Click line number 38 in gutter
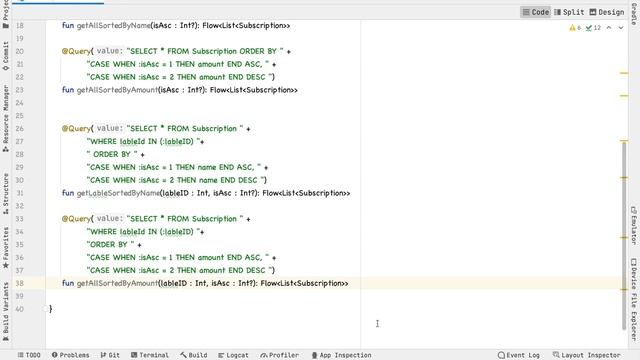The height and width of the screenshot is (360, 640). pos(19,283)
